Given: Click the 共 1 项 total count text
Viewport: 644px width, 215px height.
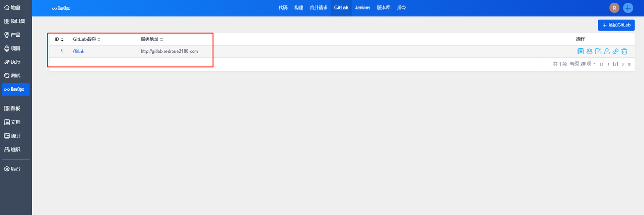Looking at the screenshot, I should click(x=560, y=64).
